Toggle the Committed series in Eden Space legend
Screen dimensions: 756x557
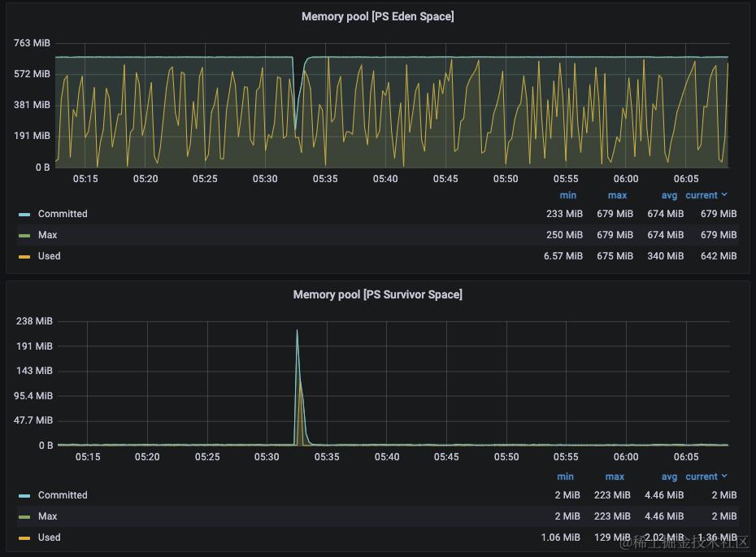(63, 214)
